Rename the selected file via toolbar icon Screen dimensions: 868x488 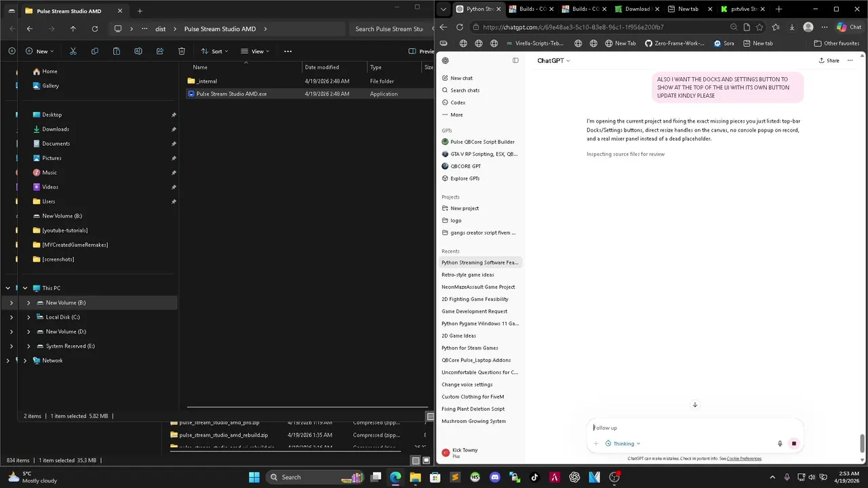[138, 52]
